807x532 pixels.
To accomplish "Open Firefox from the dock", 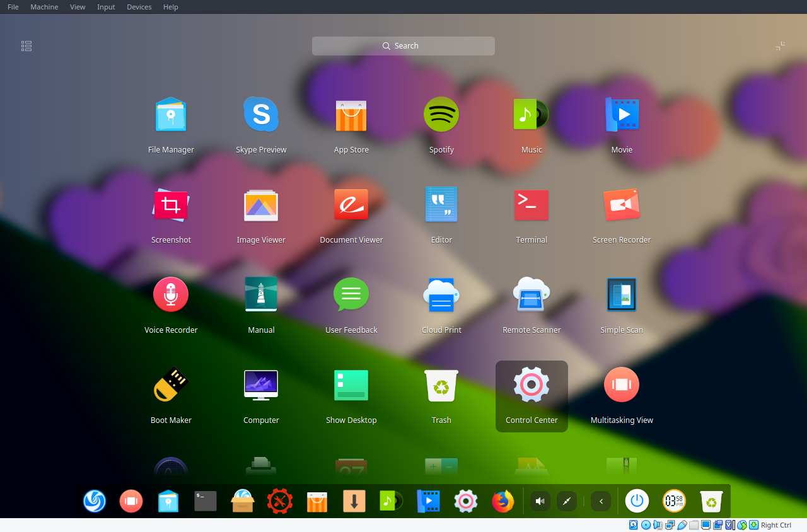I will pos(502,501).
